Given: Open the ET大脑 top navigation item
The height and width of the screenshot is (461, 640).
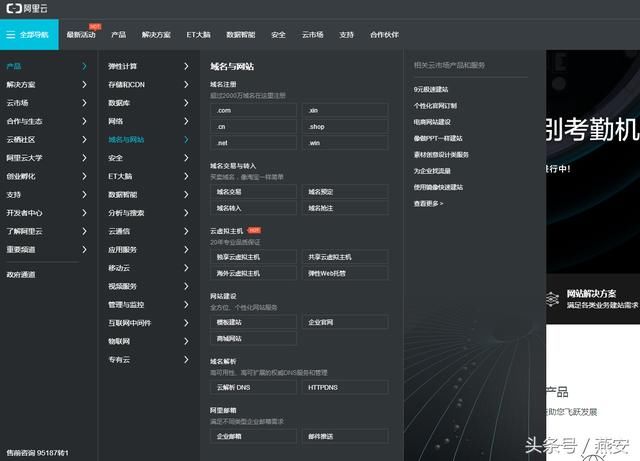Looking at the screenshot, I should [200, 34].
